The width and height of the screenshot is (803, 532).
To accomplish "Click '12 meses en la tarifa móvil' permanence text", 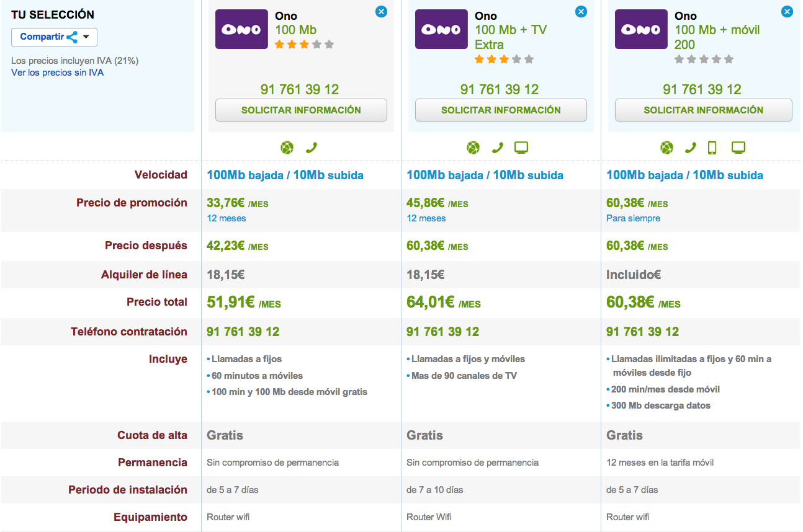I will pyautogui.click(x=660, y=463).
